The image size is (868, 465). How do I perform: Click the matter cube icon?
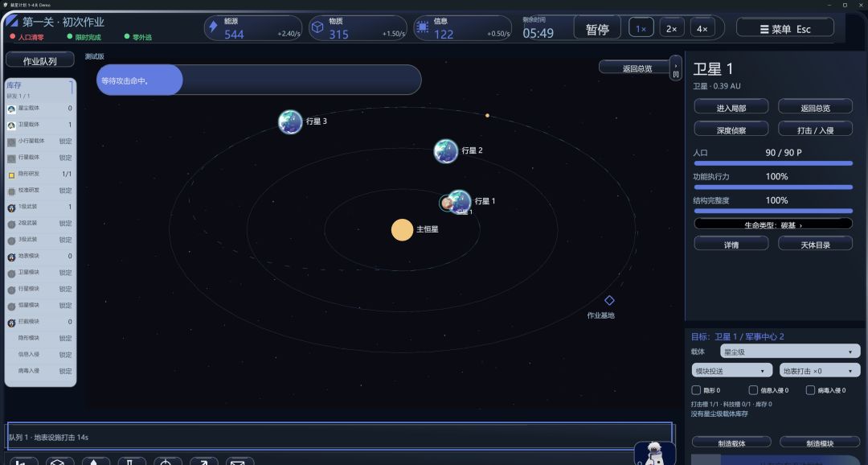click(317, 27)
